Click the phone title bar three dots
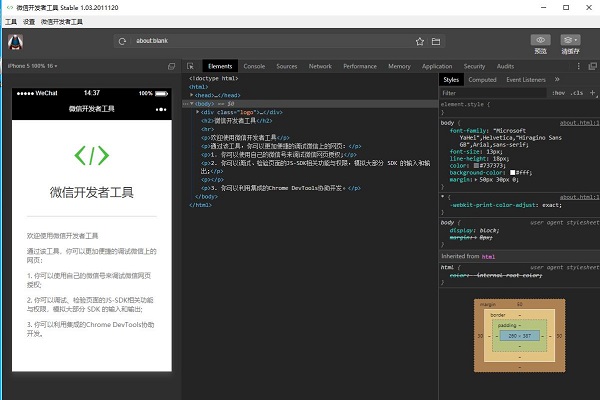This screenshot has height=400, width=600. click(x=161, y=109)
